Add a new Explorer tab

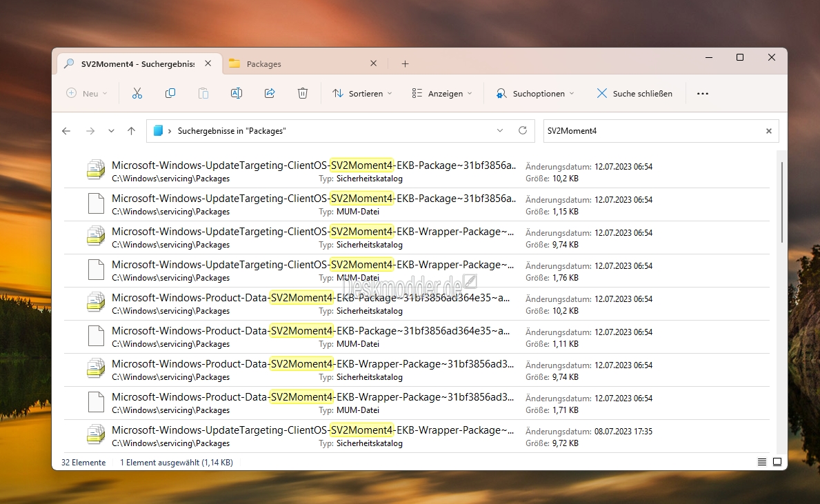point(406,64)
